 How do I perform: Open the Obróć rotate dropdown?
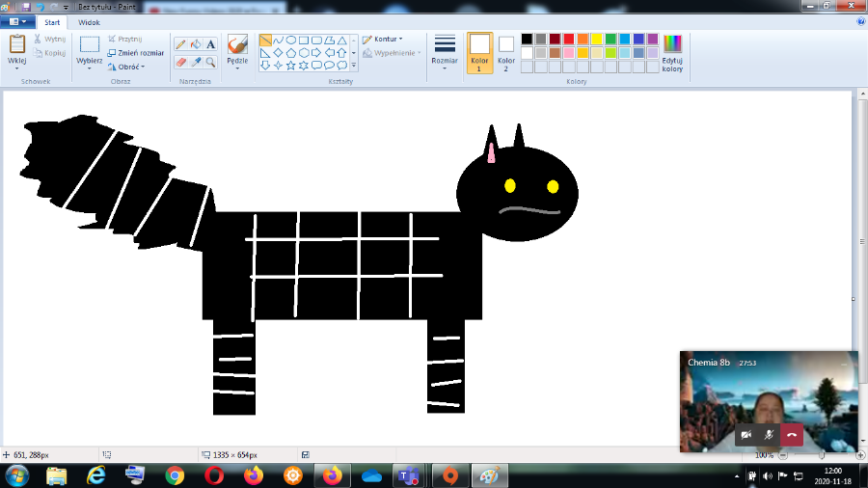pos(126,67)
